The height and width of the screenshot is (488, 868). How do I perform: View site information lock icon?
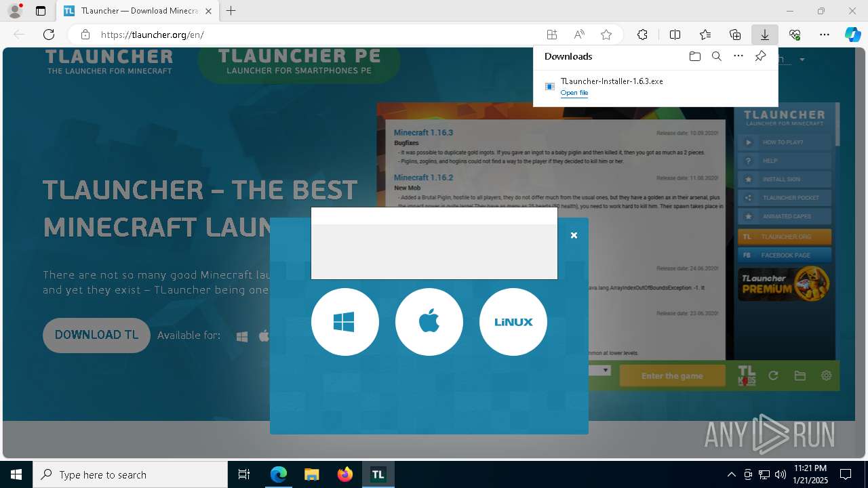(85, 35)
